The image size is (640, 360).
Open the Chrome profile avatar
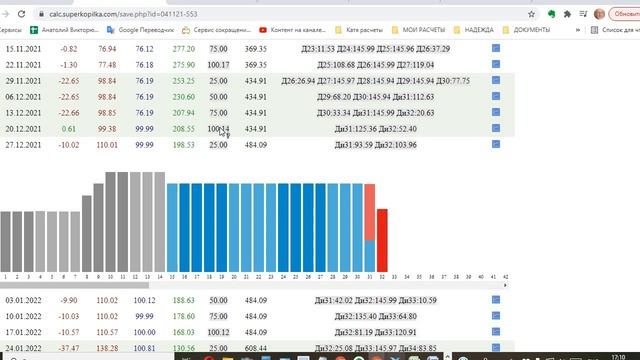coord(599,14)
